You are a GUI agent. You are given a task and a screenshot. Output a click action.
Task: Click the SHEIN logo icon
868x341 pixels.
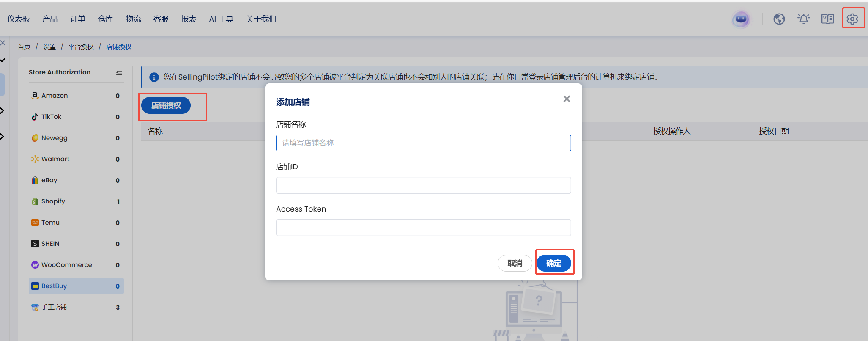pyautogui.click(x=35, y=244)
